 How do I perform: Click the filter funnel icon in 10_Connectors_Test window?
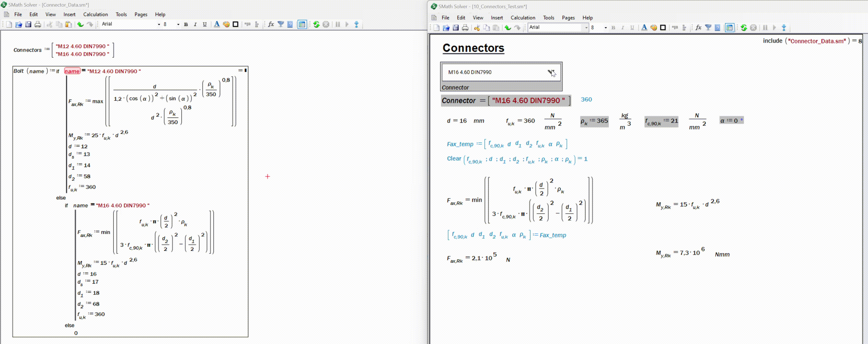tap(708, 28)
